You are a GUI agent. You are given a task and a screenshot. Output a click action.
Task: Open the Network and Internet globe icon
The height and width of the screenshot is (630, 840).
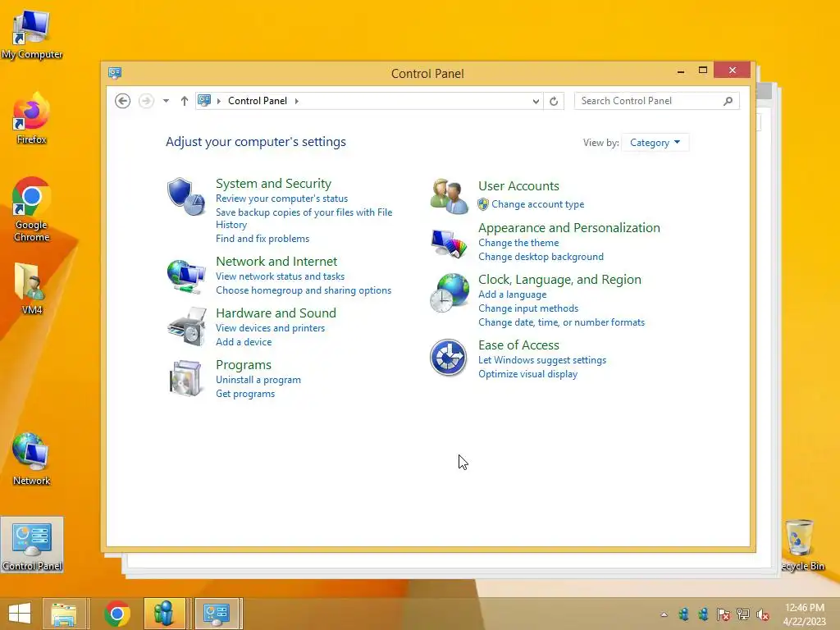coord(186,276)
